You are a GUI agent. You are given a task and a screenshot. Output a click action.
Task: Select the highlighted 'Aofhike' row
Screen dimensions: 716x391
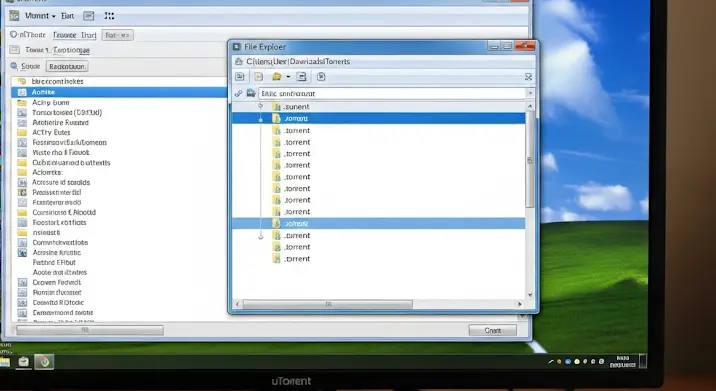point(120,92)
